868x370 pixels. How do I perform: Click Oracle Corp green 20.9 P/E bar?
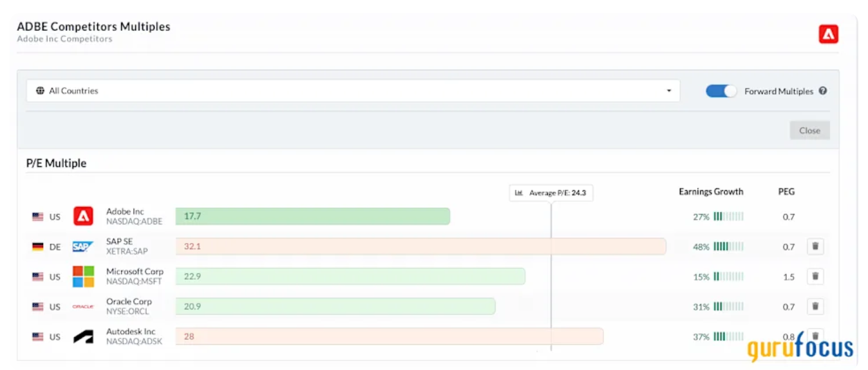pos(335,306)
